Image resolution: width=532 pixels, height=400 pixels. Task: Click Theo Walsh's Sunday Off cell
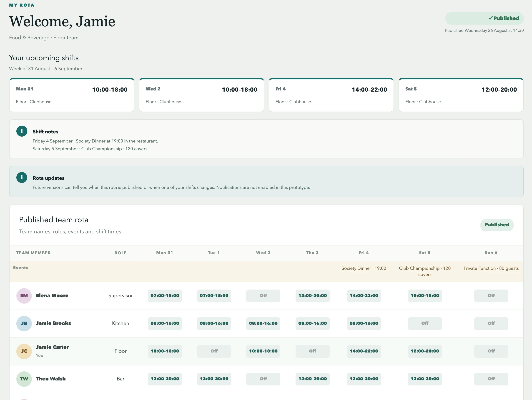[x=491, y=379]
